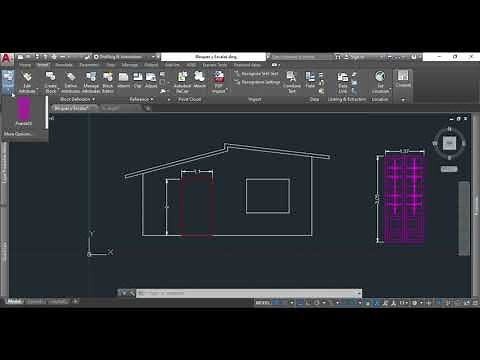480x360 pixels.
Task: Switch to the Layout1 tab
Action: click(x=36, y=301)
